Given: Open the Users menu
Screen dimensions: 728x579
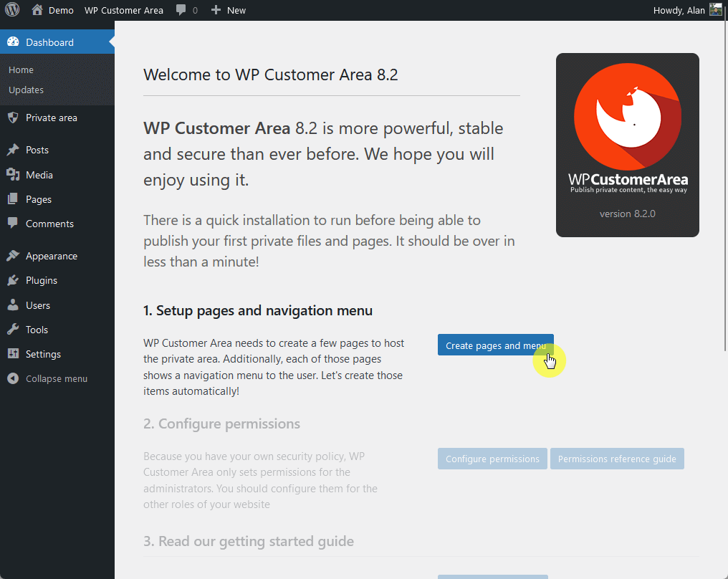Looking at the screenshot, I should (x=57, y=305).
